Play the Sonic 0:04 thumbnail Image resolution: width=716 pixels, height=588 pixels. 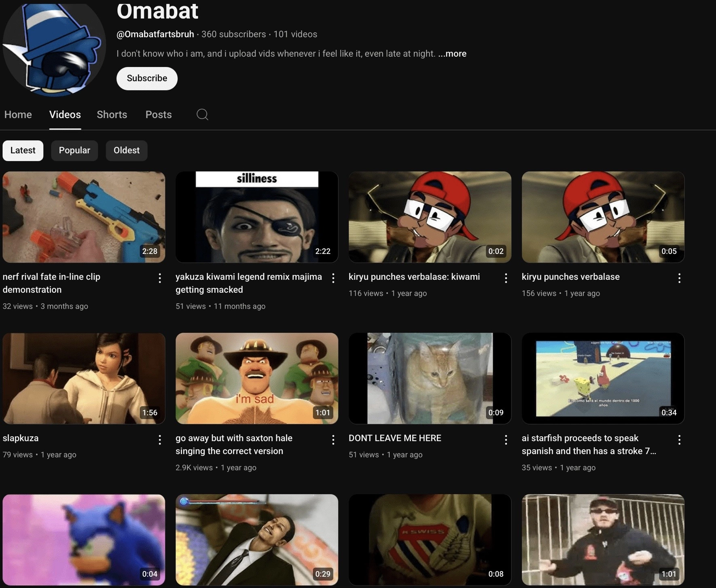pos(84,540)
